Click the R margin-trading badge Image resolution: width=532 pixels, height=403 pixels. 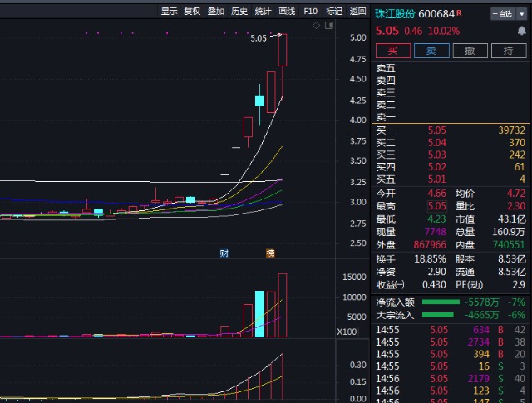(459, 13)
